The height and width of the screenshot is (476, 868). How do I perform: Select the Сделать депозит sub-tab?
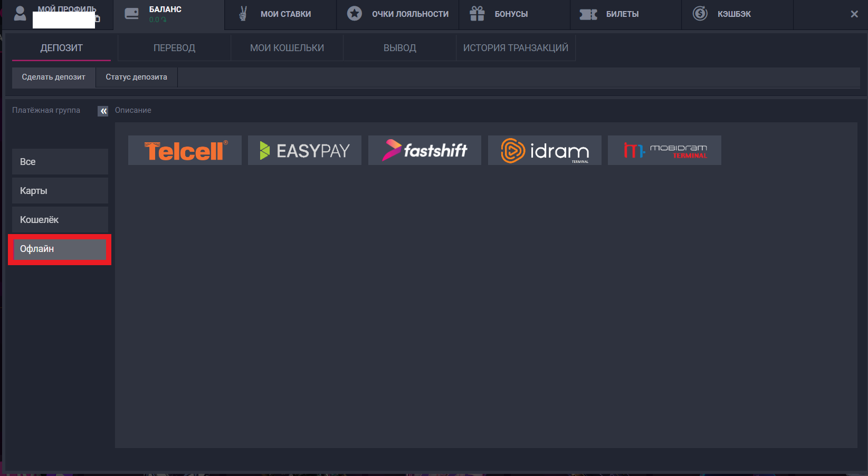point(53,77)
